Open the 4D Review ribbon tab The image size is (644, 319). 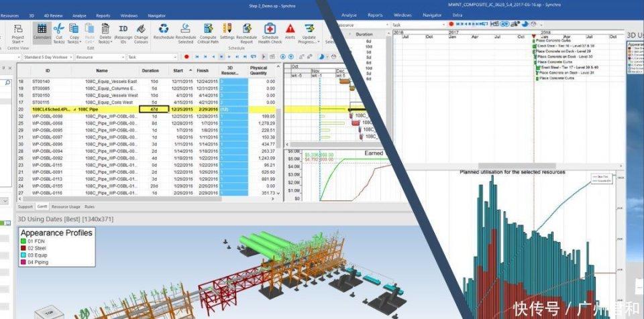tap(53, 15)
